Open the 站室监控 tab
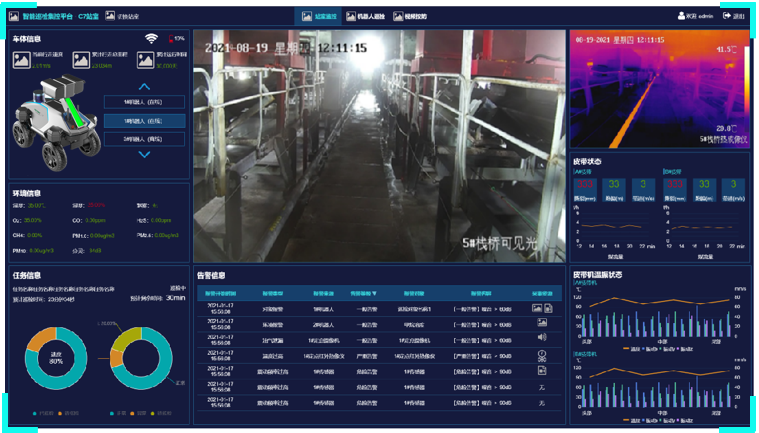 point(318,16)
